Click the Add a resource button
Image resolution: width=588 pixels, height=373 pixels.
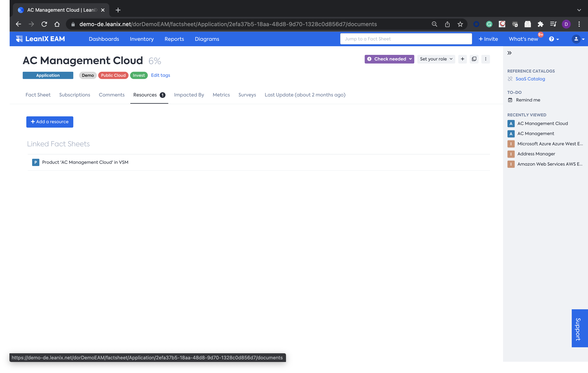coord(50,122)
